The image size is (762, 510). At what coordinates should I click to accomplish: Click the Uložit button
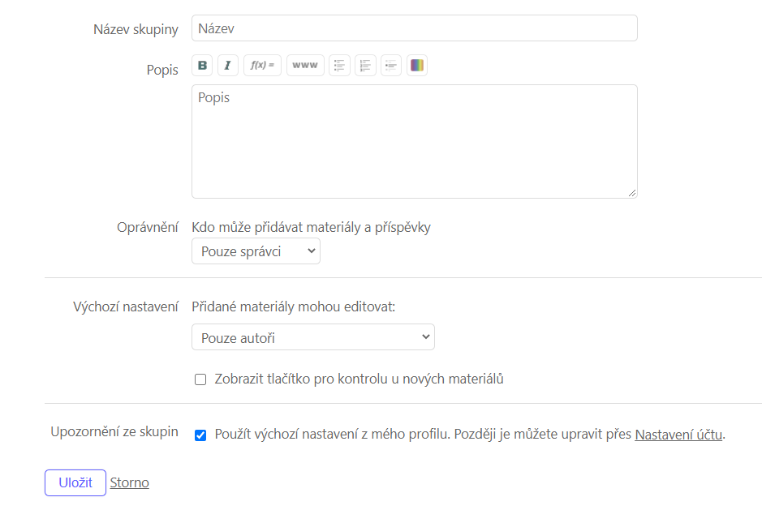[x=75, y=483]
